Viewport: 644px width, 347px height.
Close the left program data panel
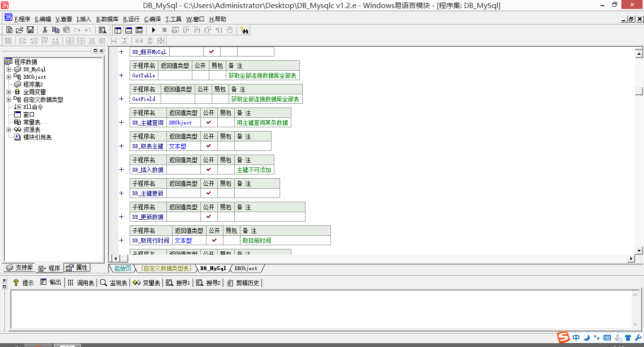coord(101,50)
